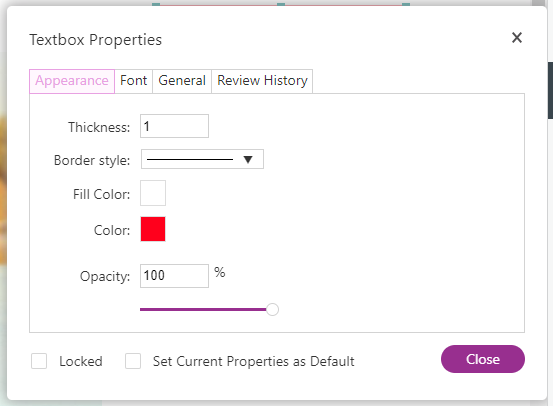Click the Locked label text

click(x=81, y=362)
